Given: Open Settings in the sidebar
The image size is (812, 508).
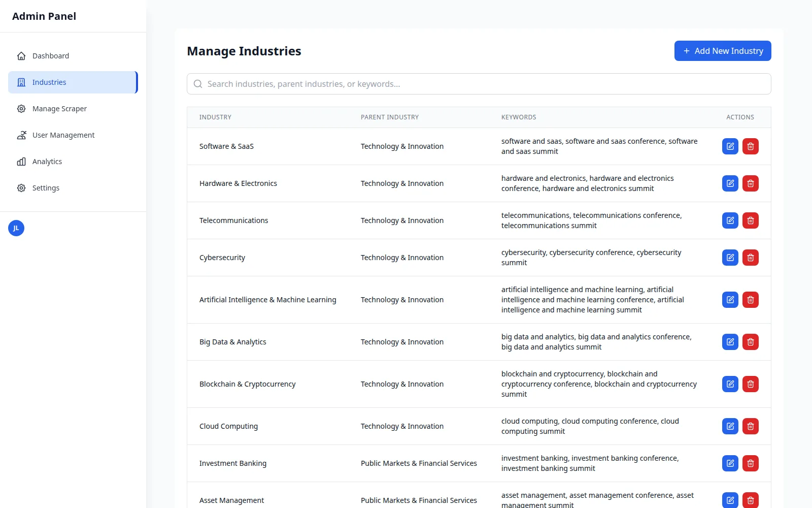Looking at the screenshot, I should click(73, 188).
